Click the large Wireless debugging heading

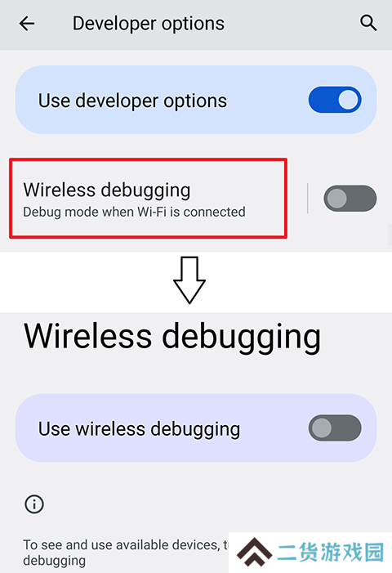click(x=172, y=338)
